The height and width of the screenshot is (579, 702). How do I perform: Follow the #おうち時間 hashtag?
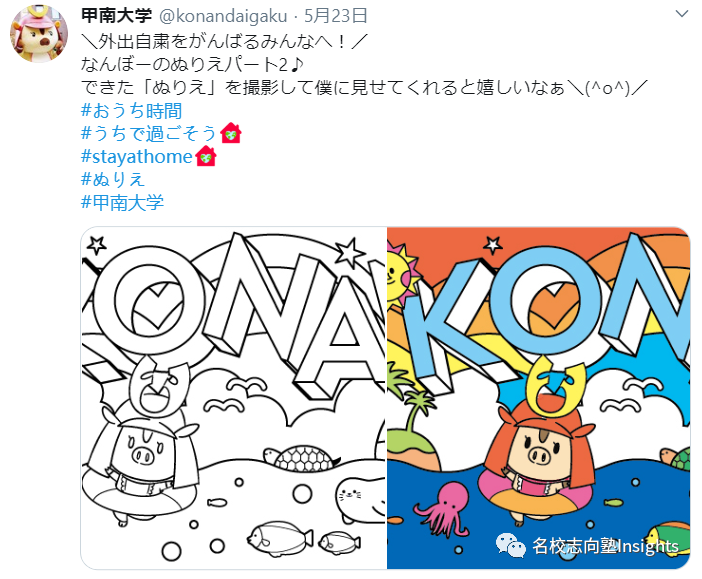pyautogui.click(x=131, y=111)
